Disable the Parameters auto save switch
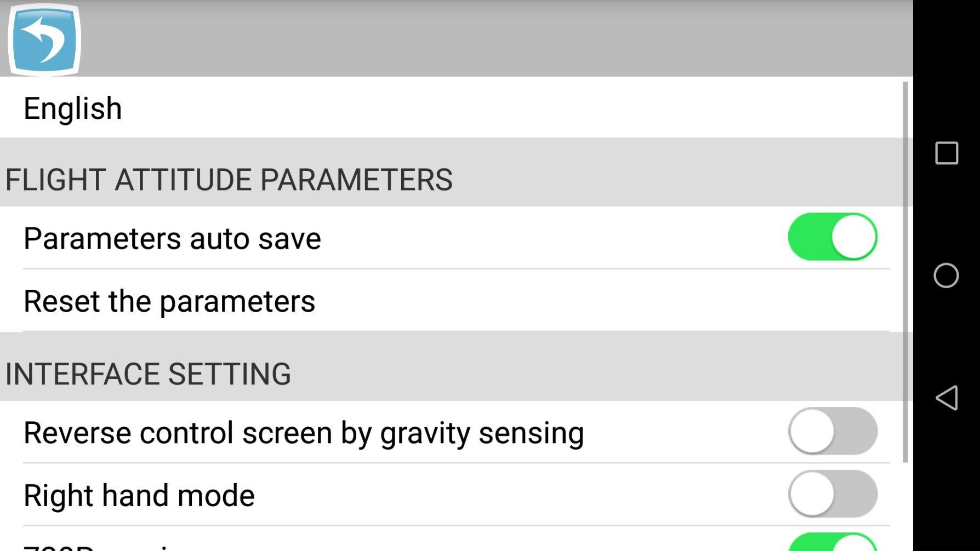980x551 pixels. (x=832, y=237)
